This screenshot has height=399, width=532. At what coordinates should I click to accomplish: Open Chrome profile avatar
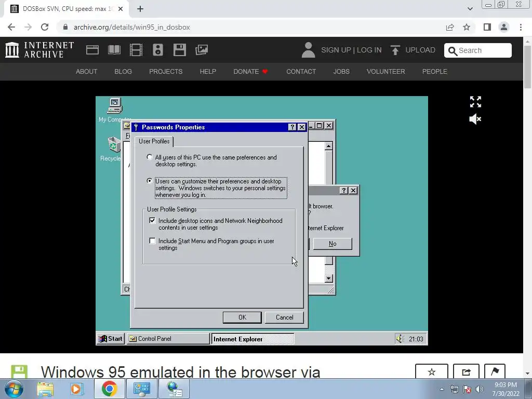coord(504,27)
